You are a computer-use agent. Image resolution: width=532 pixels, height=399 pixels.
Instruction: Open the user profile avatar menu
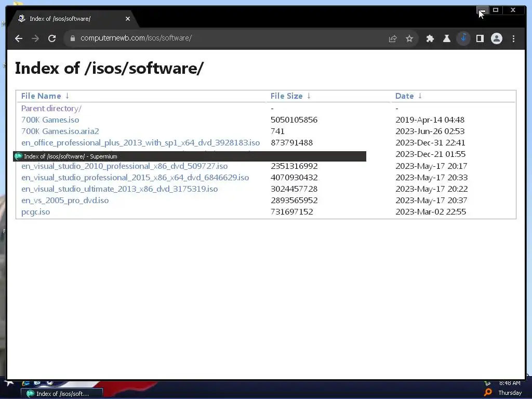tap(496, 38)
